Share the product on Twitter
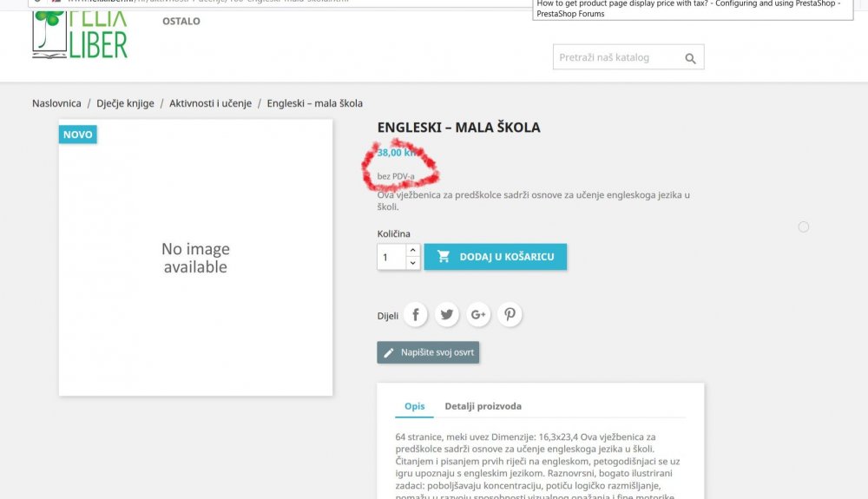Image resolution: width=868 pixels, height=499 pixels. [x=447, y=315]
